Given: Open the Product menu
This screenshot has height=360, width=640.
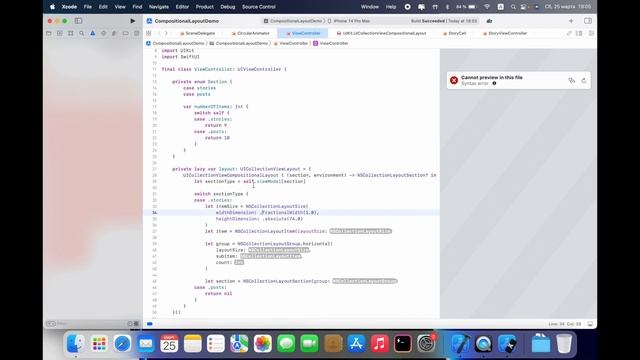Looking at the screenshot, I should 204,7.
